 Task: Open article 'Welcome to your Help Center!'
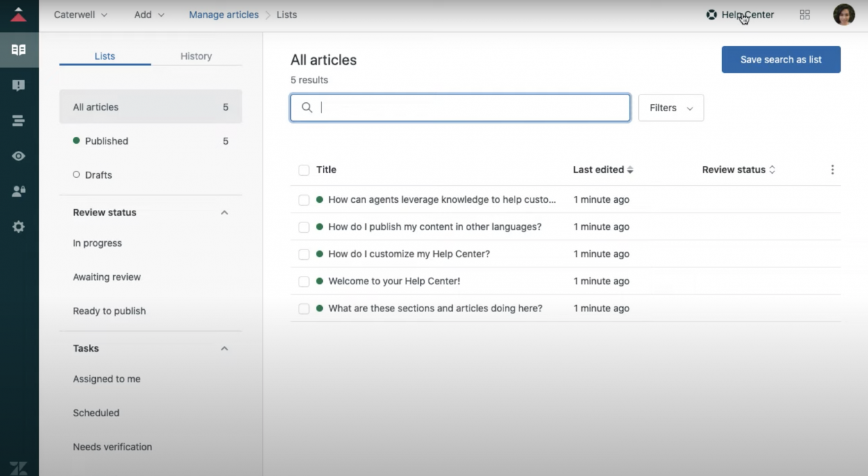pyautogui.click(x=394, y=281)
